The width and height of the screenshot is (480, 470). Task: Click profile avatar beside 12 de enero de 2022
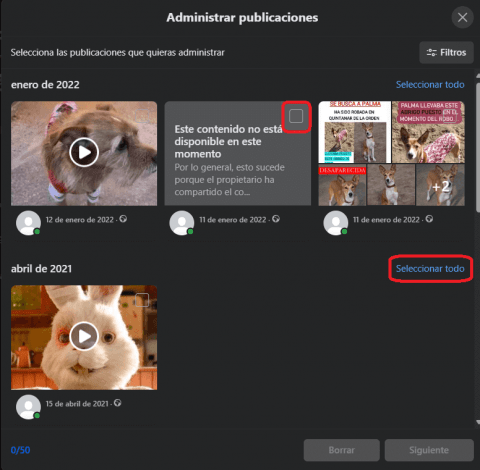29,223
